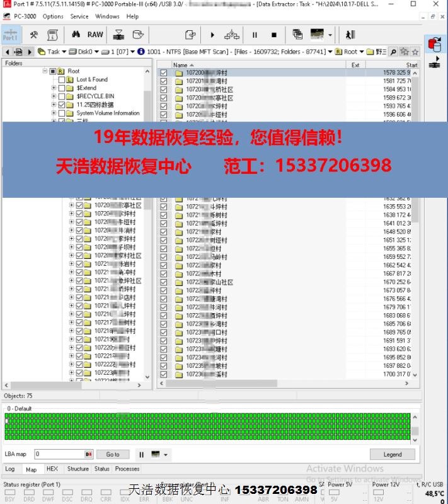This screenshot has width=448, height=504.
Task: Click the binoculars search icon
Action: pos(76,35)
